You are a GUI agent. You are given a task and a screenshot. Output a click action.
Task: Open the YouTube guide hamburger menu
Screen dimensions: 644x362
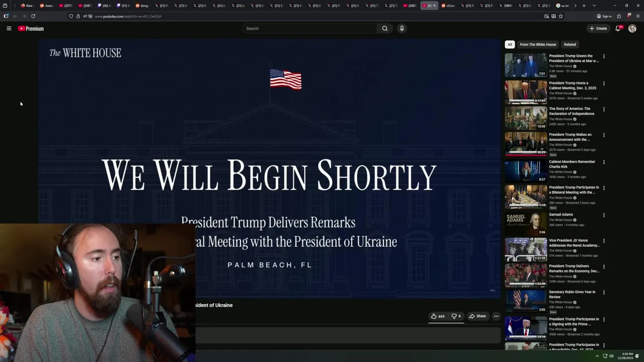tap(9, 29)
